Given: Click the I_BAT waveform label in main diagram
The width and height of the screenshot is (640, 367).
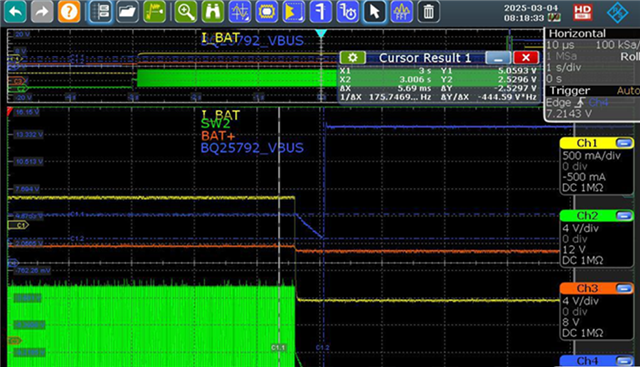Looking at the screenshot, I should pyautogui.click(x=221, y=115).
